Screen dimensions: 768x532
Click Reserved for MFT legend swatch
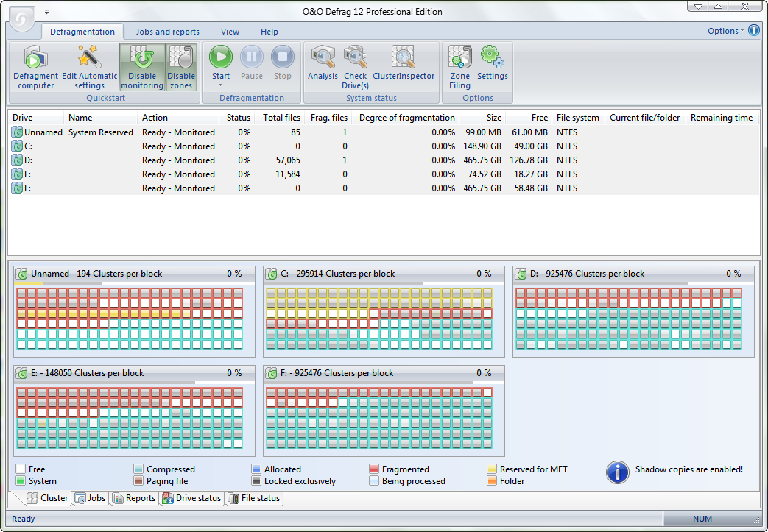point(492,469)
